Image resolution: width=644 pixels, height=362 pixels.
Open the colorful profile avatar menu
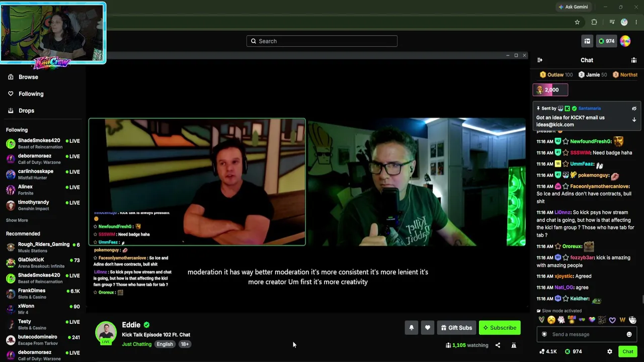(x=625, y=41)
